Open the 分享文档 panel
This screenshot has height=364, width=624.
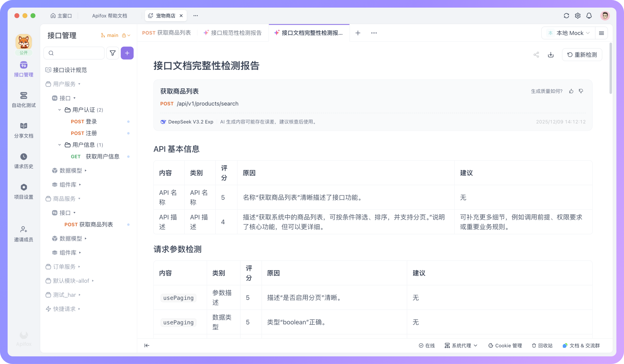tap(23, 130)
